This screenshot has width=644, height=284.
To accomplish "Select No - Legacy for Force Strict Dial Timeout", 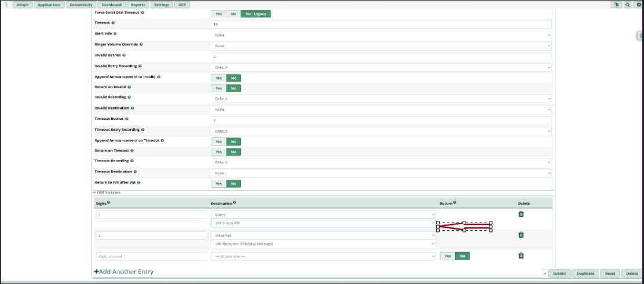I will tap(256, 13).
